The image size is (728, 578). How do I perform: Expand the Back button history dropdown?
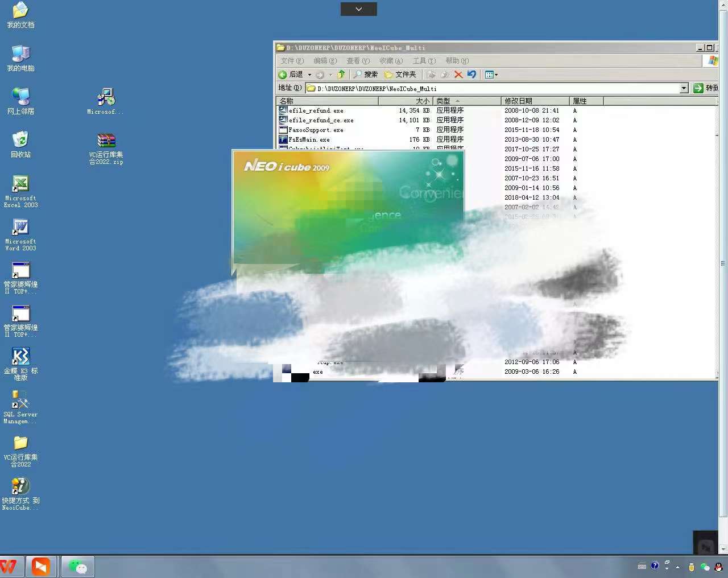point(309,75)
